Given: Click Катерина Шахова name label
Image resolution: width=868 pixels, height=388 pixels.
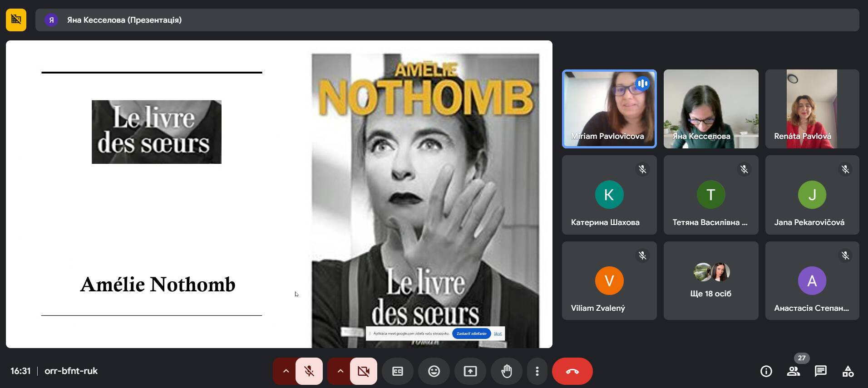Looking at the screenshot, I should [x=605, y=222].
